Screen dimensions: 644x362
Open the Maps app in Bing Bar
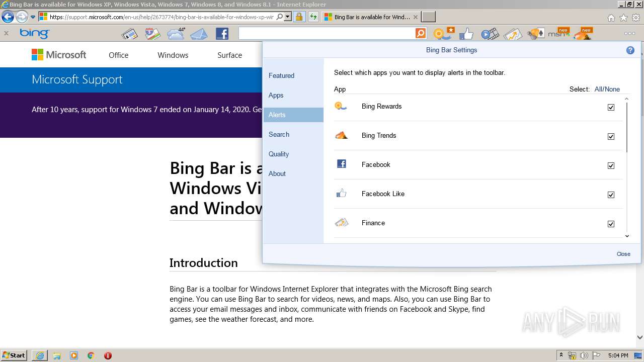coord(153,34)
